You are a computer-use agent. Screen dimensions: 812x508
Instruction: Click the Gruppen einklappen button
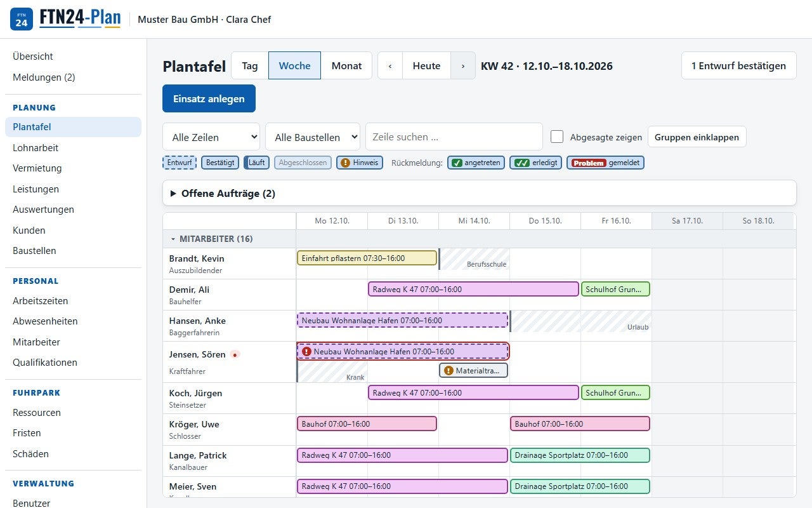(697, 137)
